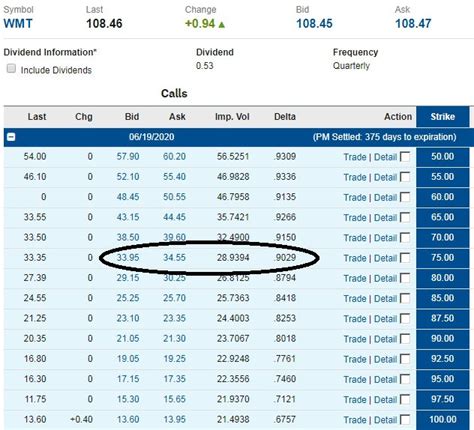Image resolution: width=474 pixels, height=430 pixels.
Task: Click ask price 60.20
Action: point(174,156)
